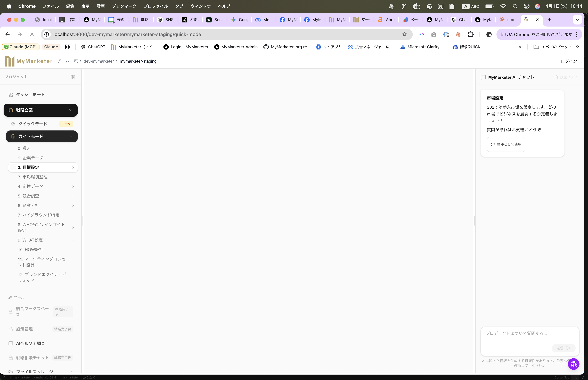
Task: Switch input source via ABC menu bar item
Action: 471,6
